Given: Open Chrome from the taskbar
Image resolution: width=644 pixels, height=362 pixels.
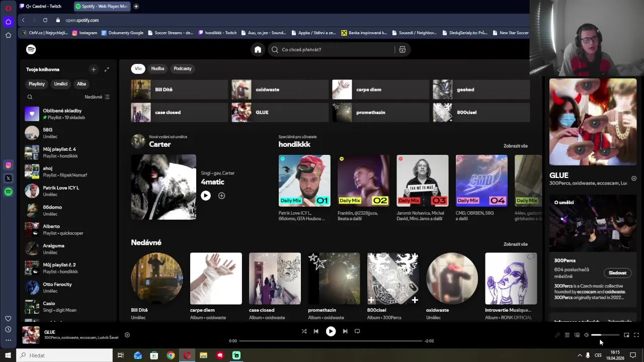Looking at the screenshot, I should coord(171,355).
